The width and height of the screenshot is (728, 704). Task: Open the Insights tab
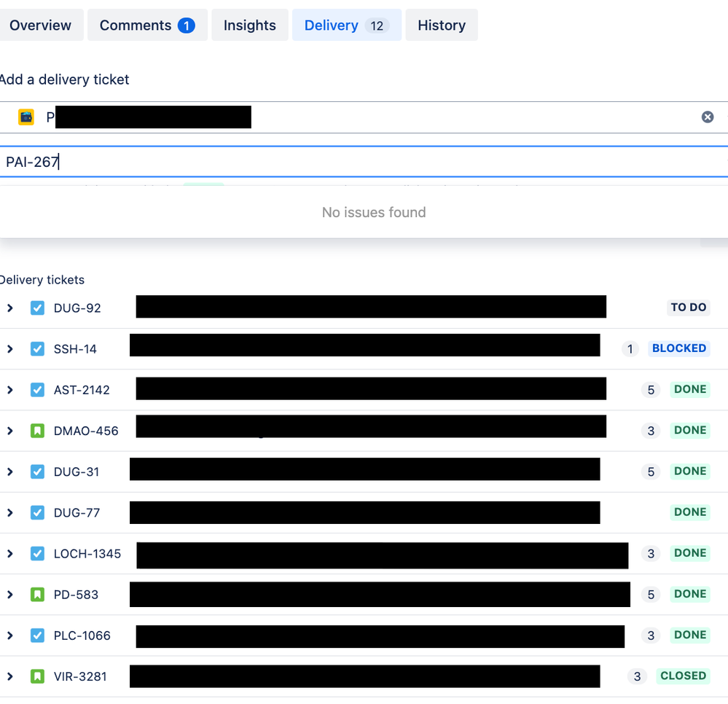pyautogui.click(x=250, y=25)
